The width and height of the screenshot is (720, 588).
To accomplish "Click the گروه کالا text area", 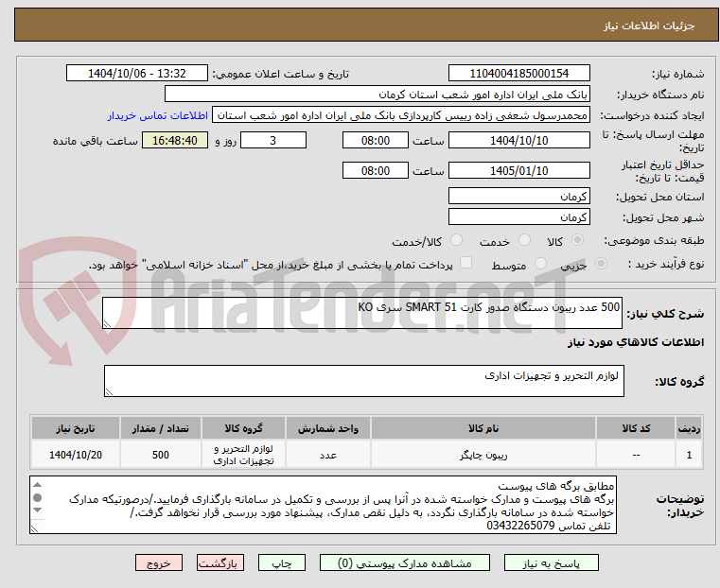I will 364,381.
